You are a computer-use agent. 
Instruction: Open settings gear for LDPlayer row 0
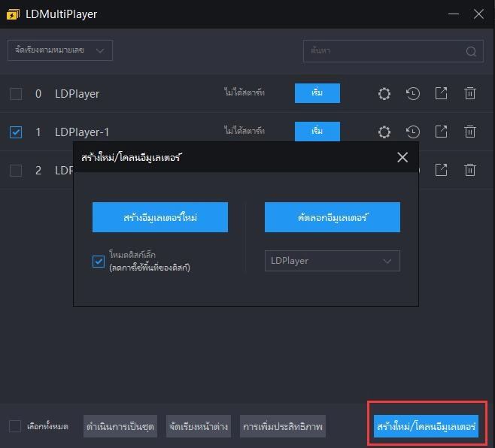pos(384,93)
